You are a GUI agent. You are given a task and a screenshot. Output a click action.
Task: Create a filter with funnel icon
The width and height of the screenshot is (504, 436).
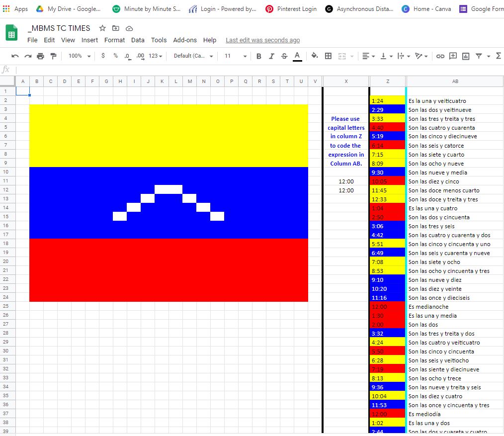(479, 56)
